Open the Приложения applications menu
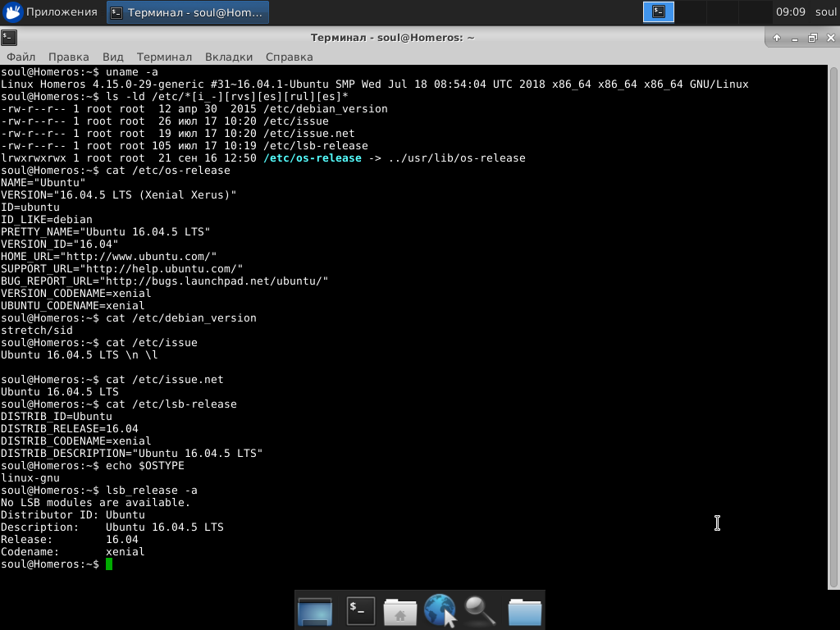This screenshot has width=840, height=630. pyautogui.click(x=51, y=11)
